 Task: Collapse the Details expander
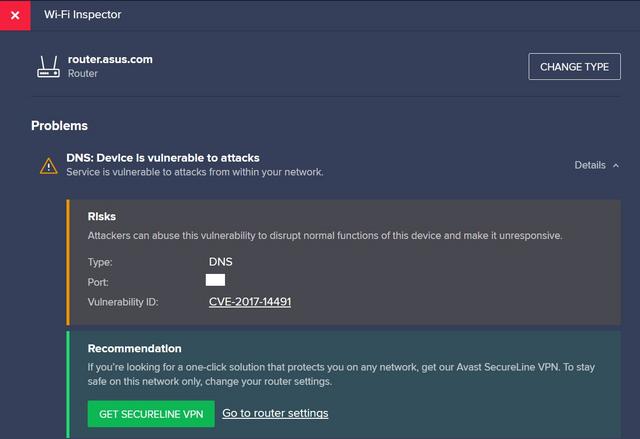pyautogui.click(x=596, y=165)
